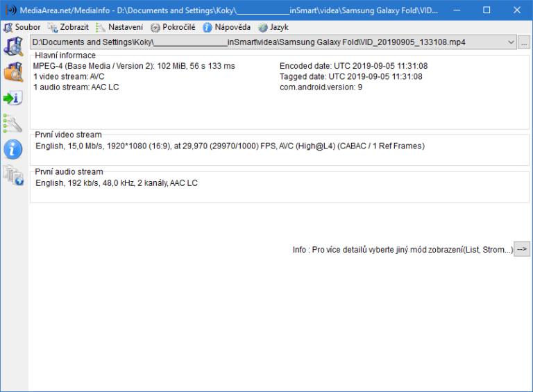Click the První audio stream details text
This screenshot has width=533, height=392.
tap(117, 183)
